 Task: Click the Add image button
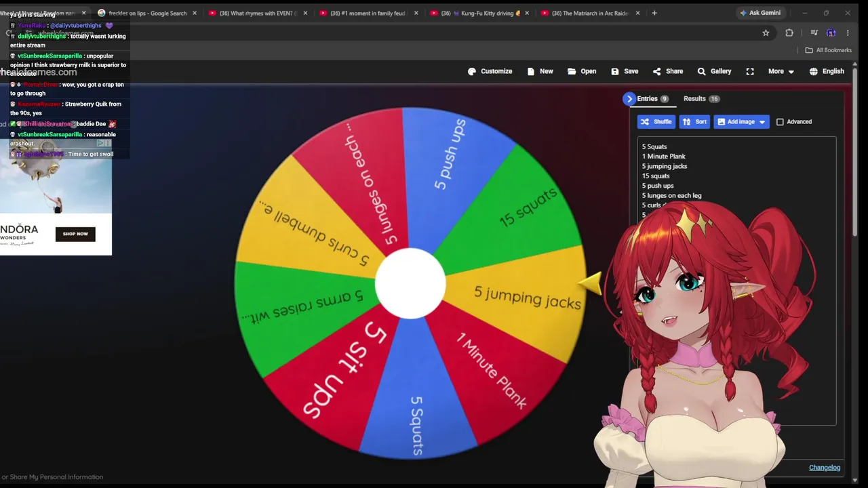pos(741,122)
